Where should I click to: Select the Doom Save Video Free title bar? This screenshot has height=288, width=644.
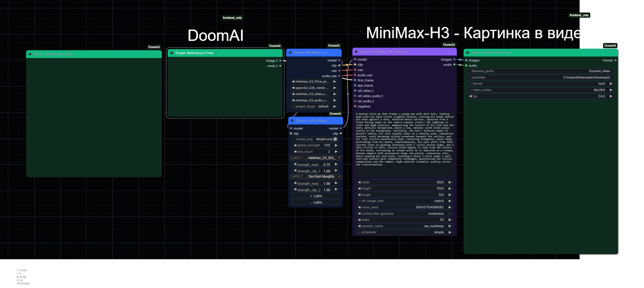pyautogui.click(x=541, y=53)
